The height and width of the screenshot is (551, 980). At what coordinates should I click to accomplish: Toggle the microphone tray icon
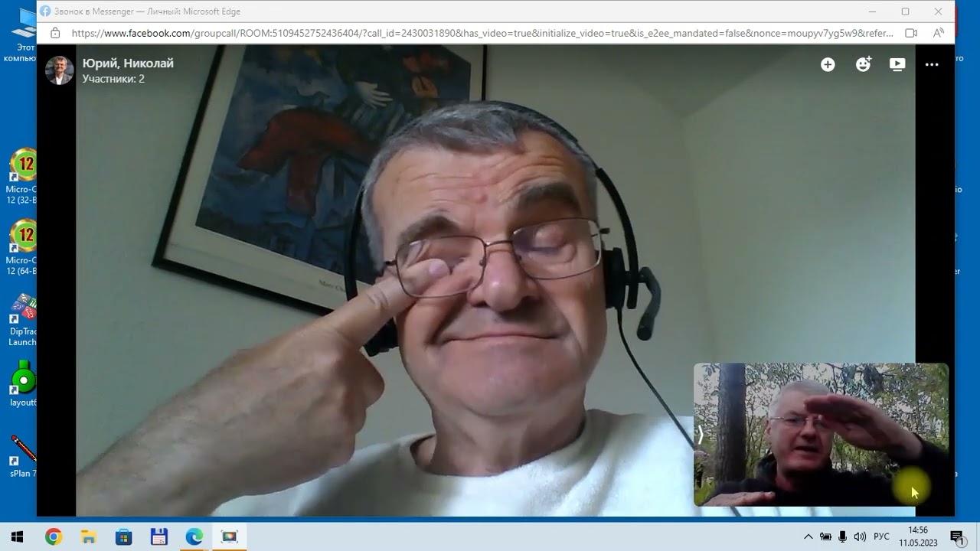tap(842, 536)
